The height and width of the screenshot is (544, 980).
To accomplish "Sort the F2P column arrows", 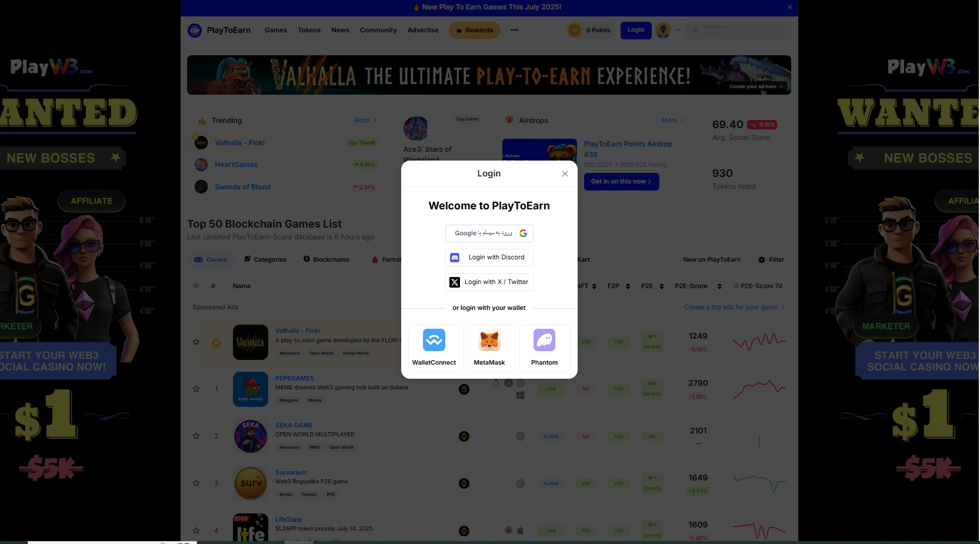I will pyautogui.click(x=628, y=286).
